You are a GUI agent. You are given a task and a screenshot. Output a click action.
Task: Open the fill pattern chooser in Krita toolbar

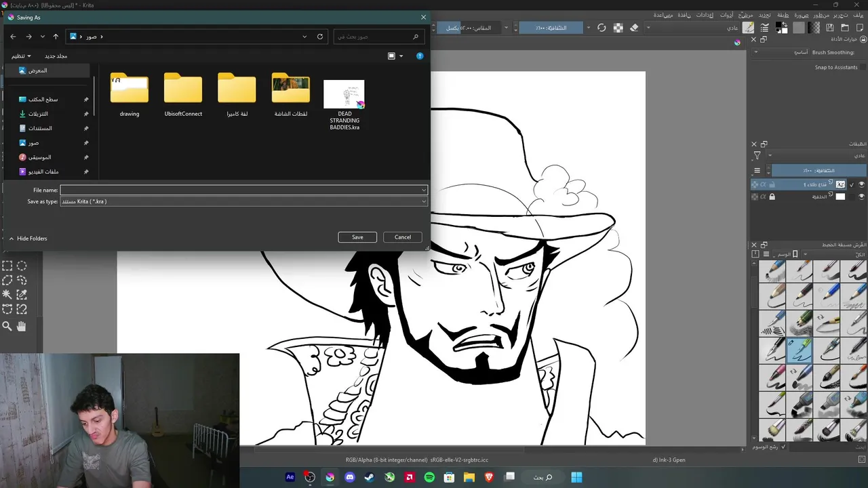coord(798,28)
